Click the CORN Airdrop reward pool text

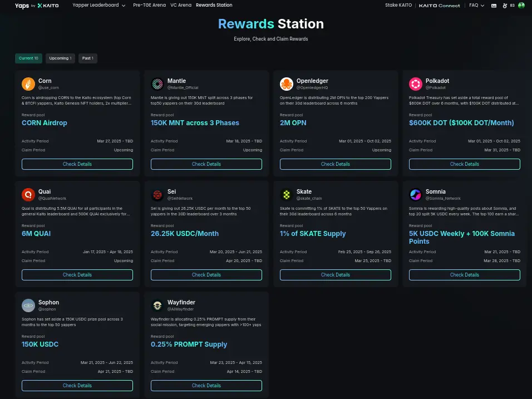(x=45, y=123)
